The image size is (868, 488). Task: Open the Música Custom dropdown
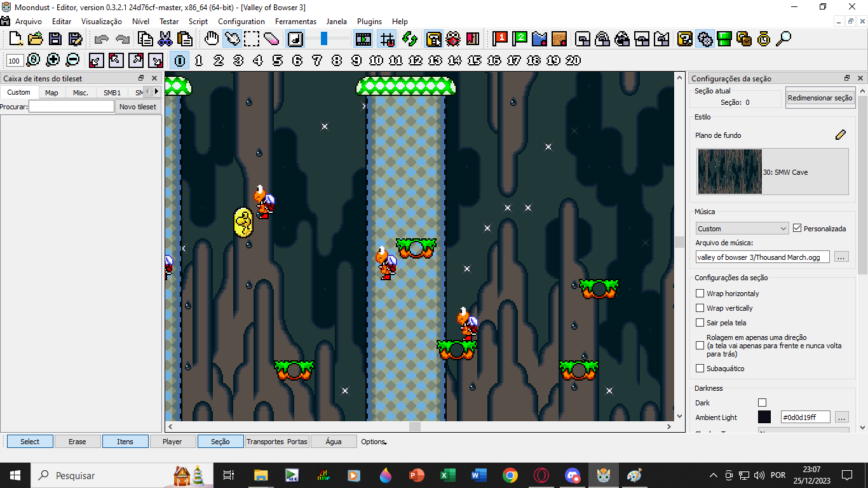point(742,228)
